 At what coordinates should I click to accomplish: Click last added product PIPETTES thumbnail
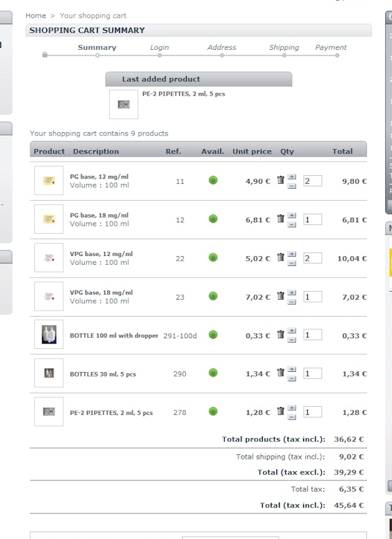(124, 104)
